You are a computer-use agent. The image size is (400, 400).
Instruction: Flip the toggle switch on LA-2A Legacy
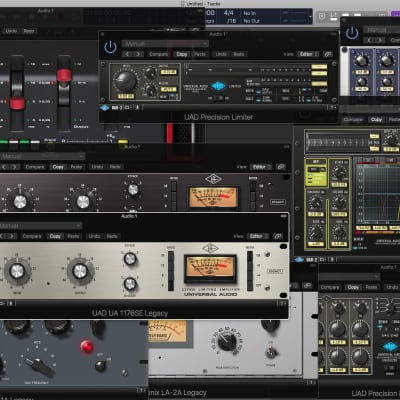pos(270,352)
